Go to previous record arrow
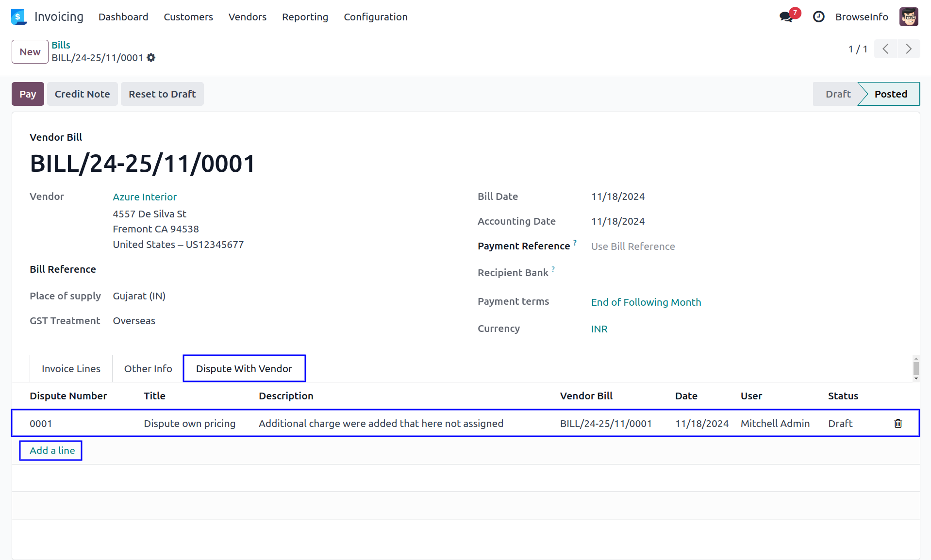Screen dimensions: 931x560 885,49
